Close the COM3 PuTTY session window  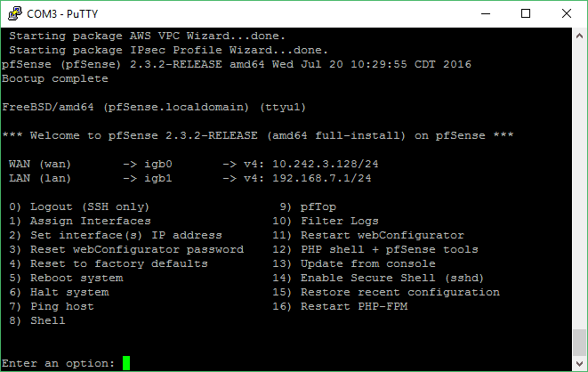click(x=567, y=14)
